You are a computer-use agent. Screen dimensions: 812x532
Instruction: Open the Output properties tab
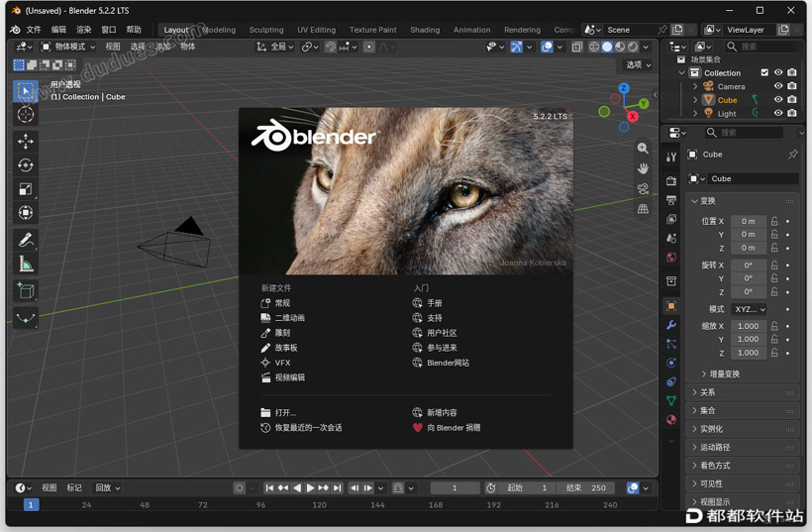pyautogui.click(x=671, y=200)
